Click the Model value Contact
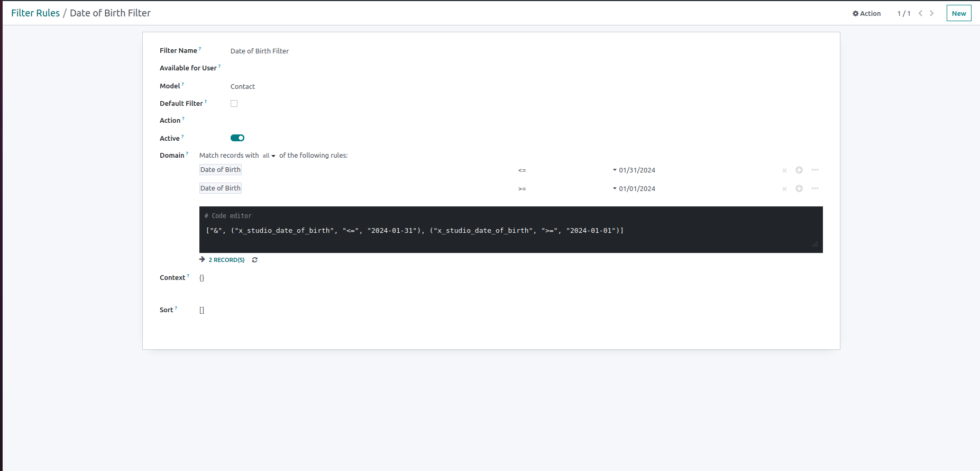This screenshot has width=980, height=471. click(243, 86)
